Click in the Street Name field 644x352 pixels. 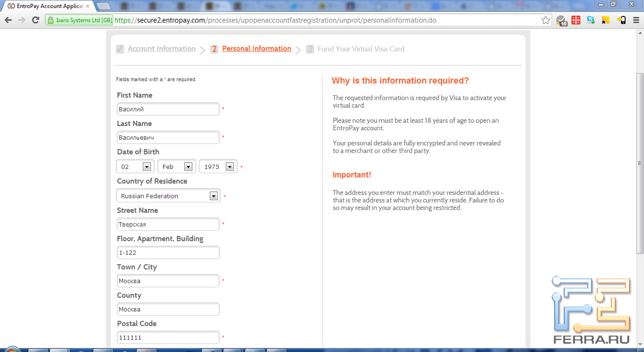pyautogui.click(x=168, y=224)
